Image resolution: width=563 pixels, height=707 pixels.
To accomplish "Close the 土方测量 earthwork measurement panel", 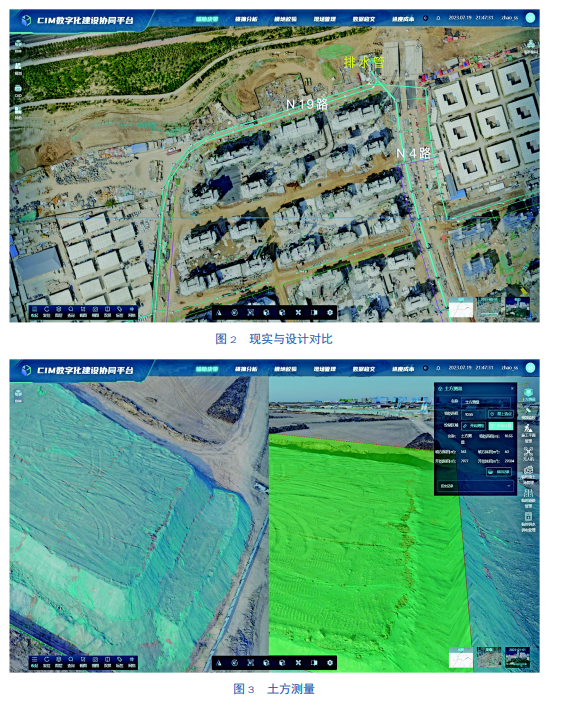I will click(x=512, y=388).
